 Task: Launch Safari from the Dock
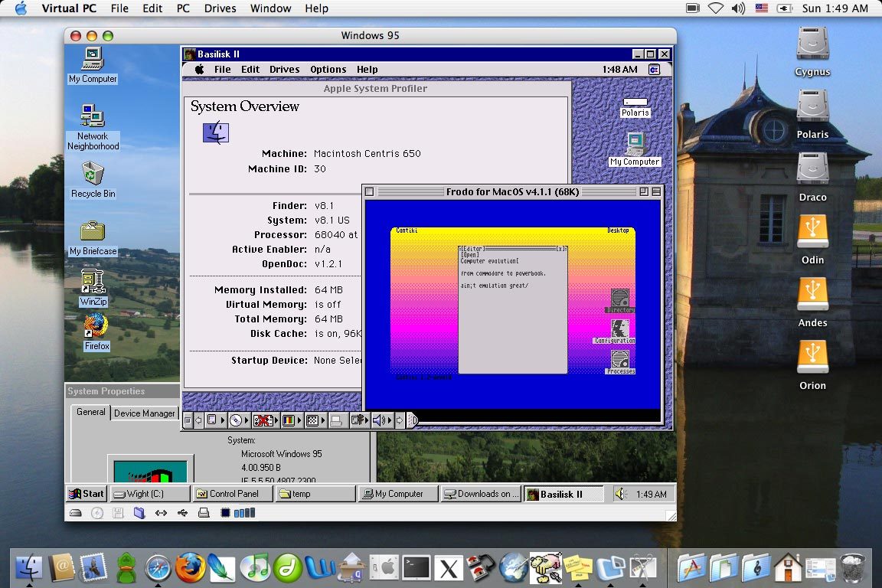click(158, 567)
